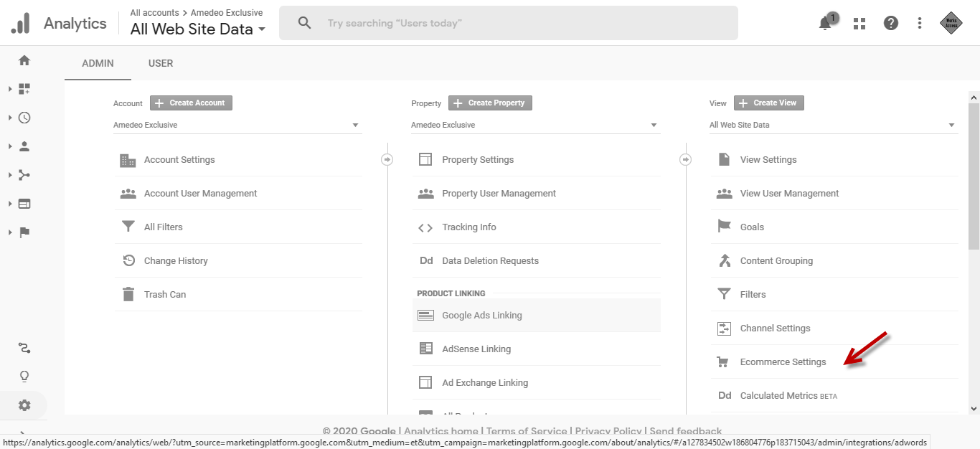Viewport: 980px width, 449px height.
Task: Switch to the USER tab
Action: pos(161,63)
